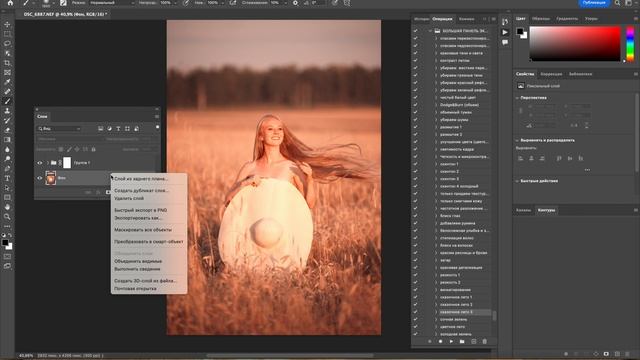This screenshot has height=360, width=640.
Task: Choose 'Удалить слой' from context menu
Action: click(129, 198)
